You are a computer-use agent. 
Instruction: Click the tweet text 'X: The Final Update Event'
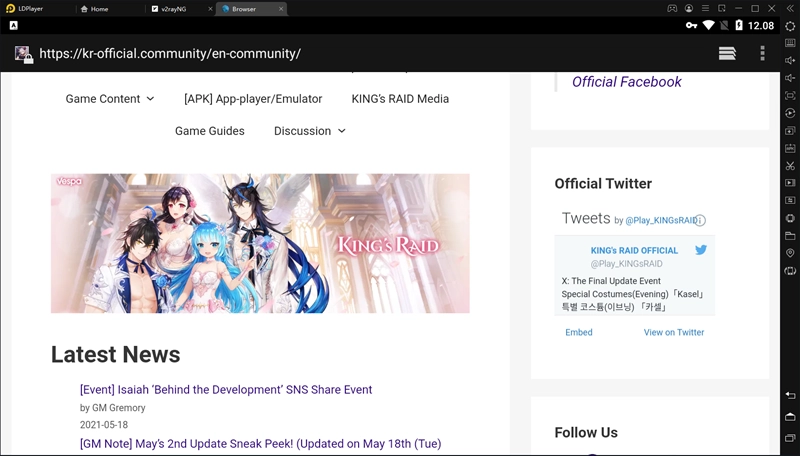[x=611, y=281]
